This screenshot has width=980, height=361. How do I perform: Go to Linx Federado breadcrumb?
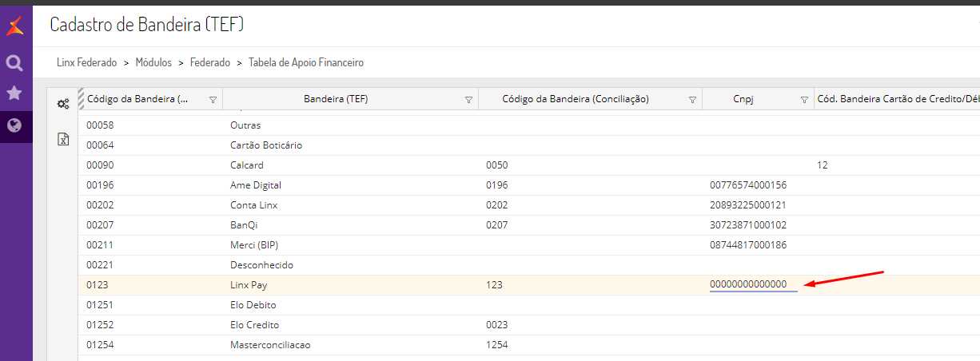(87, 62)
